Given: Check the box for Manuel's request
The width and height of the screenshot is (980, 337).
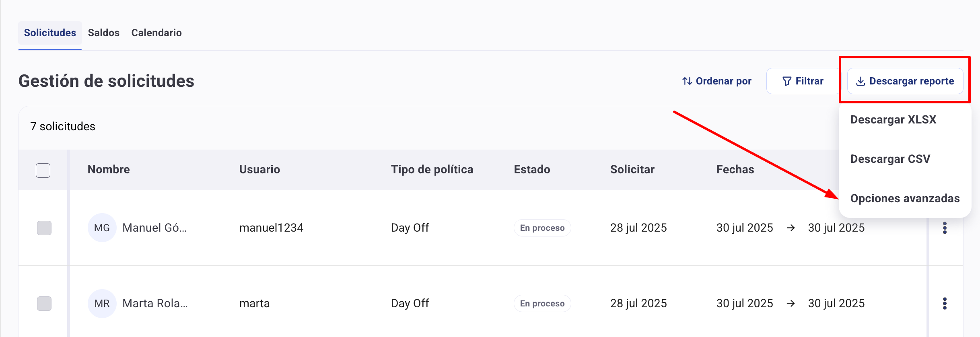Looking at the screenshot, I should coord(44,228).
